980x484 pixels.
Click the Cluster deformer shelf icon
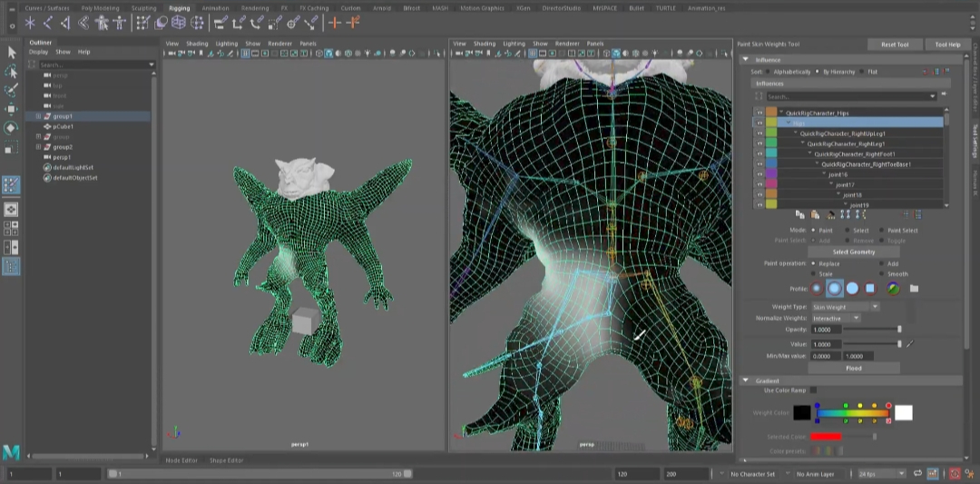[198, 23]
